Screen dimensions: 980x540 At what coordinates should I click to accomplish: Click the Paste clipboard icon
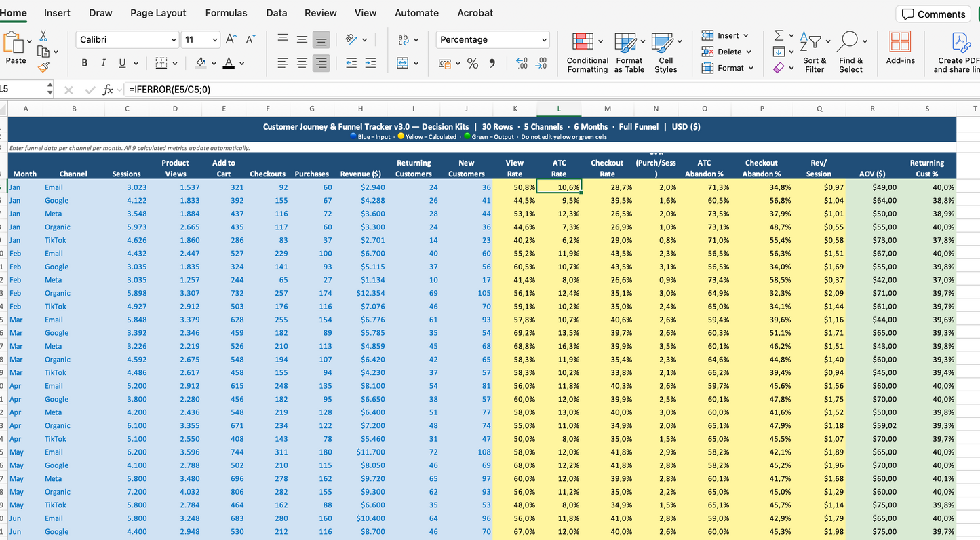[x=13, y=43]
